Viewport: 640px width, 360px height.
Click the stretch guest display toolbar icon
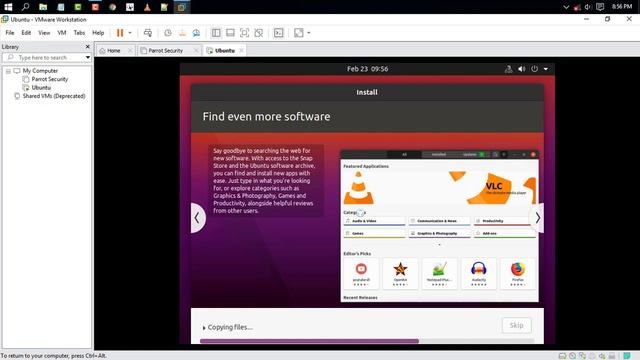pos(299,33)
